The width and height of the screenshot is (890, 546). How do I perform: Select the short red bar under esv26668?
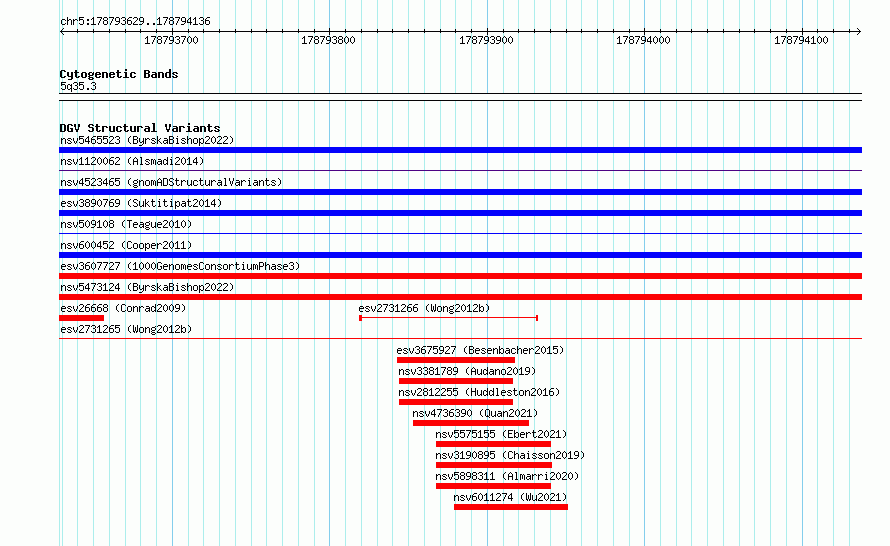(82, 318)
